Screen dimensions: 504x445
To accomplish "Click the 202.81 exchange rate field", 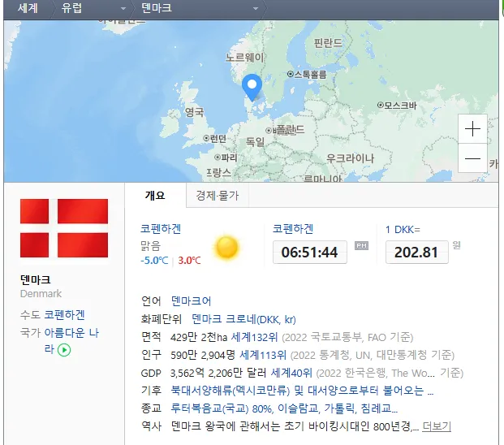I will (416, 253).
